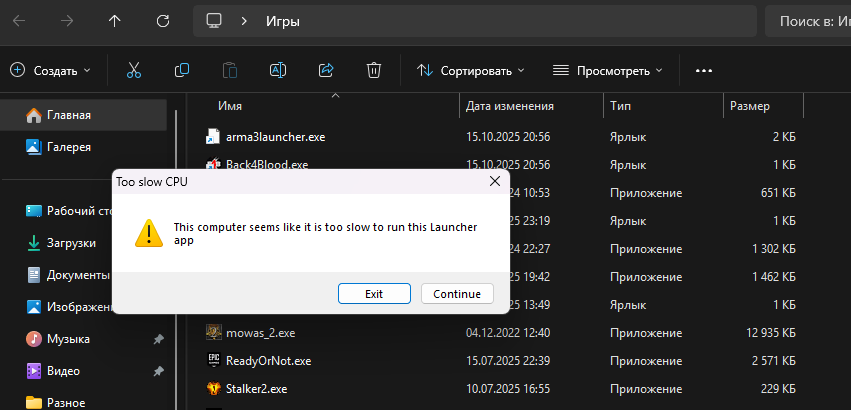Image resolution: width=851 pixels, height=410 pixels.
Task: Expand the Сортировать sort dropdown
Action: [x=472, y=71]
